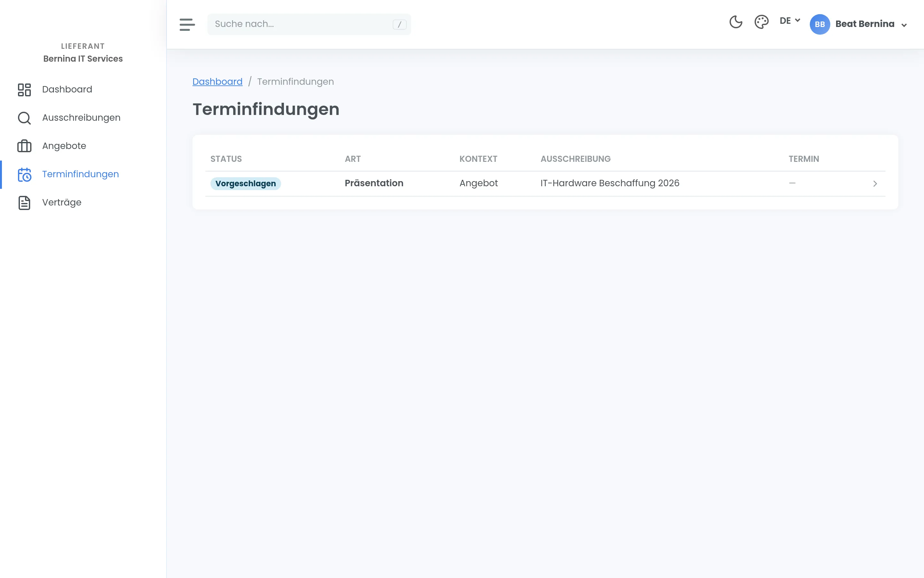Click the Terminfindungen breadcrumb text
This screenshot has height=578, width=924.
click(x=295, y=82)
